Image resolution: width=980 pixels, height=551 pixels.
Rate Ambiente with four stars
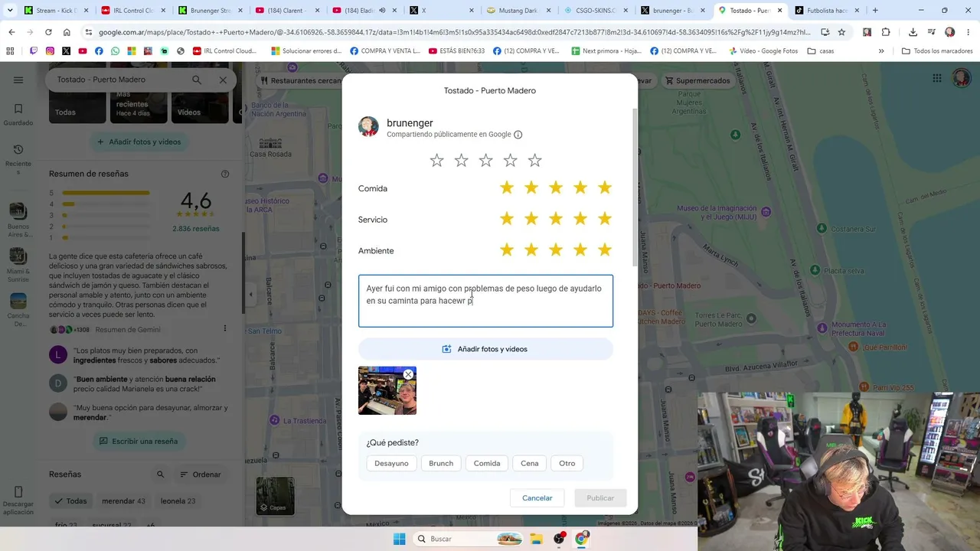click(580, 251)
